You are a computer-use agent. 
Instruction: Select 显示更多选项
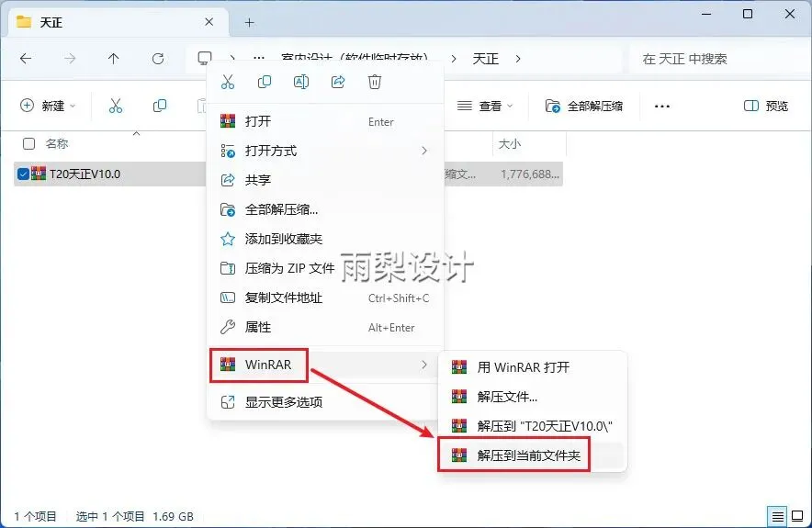[325, 402]
